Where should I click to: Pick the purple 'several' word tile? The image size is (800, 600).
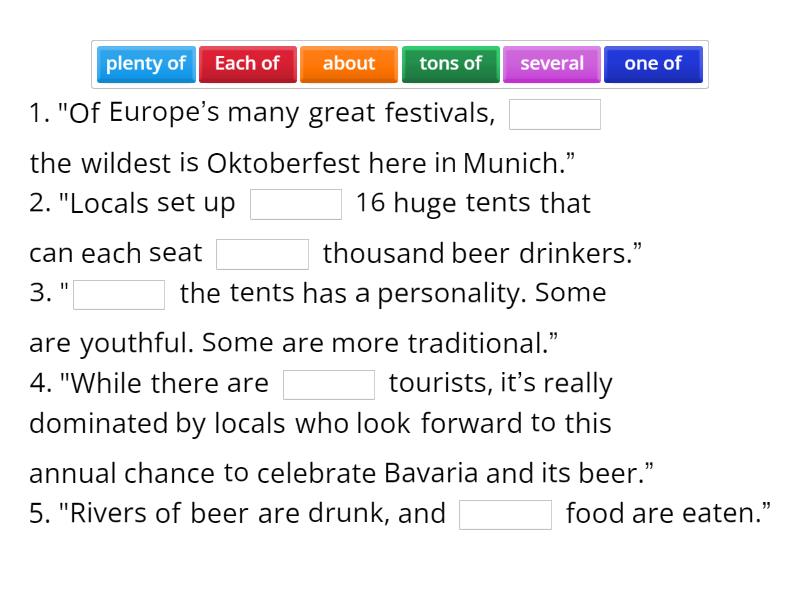pyautogui.click(x=552, y=64)
